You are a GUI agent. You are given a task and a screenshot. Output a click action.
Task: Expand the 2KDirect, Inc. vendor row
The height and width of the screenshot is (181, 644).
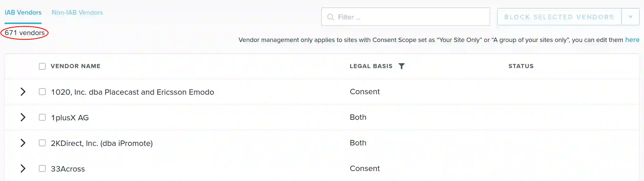click(x=23, y=143)
